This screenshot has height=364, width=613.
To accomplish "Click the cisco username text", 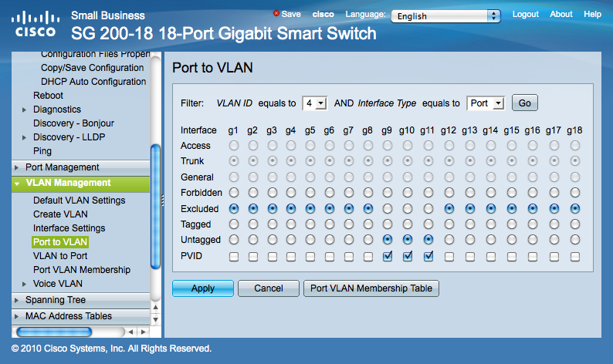I will (x=323, y=14).
